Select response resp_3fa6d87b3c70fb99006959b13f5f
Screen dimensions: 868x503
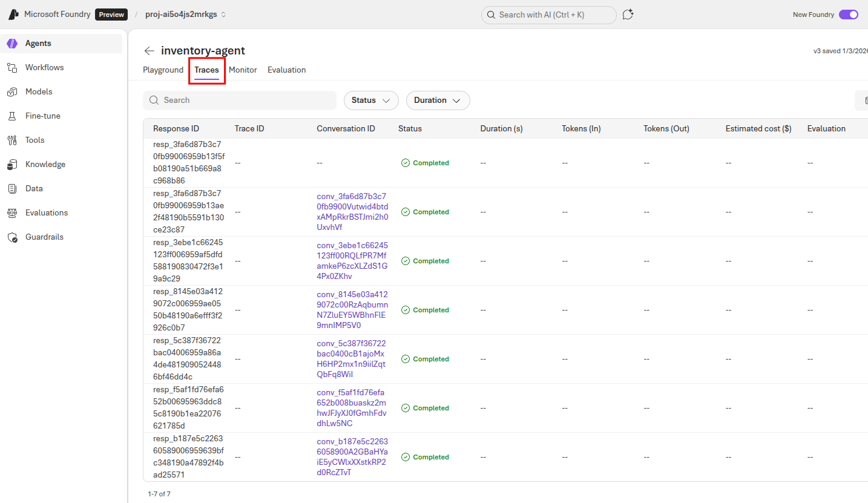188,163
